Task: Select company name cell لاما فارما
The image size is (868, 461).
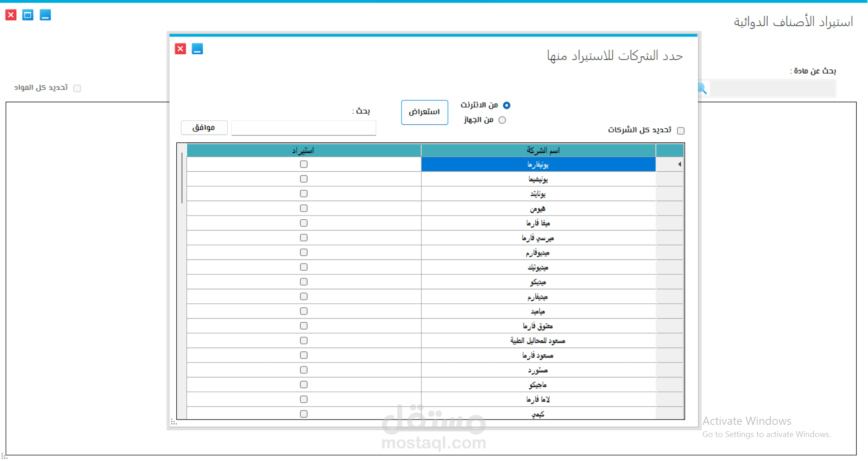Action: pyautogui.click(x=538, y=400)
